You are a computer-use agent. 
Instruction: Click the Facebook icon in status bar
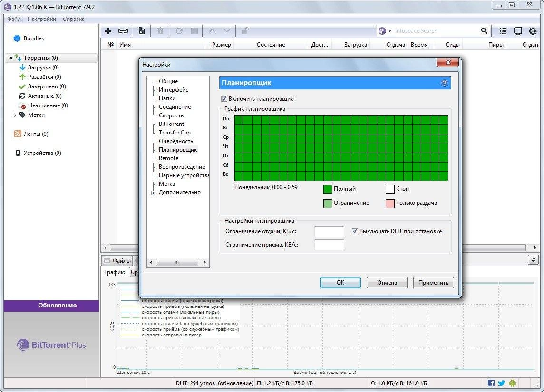491,383
